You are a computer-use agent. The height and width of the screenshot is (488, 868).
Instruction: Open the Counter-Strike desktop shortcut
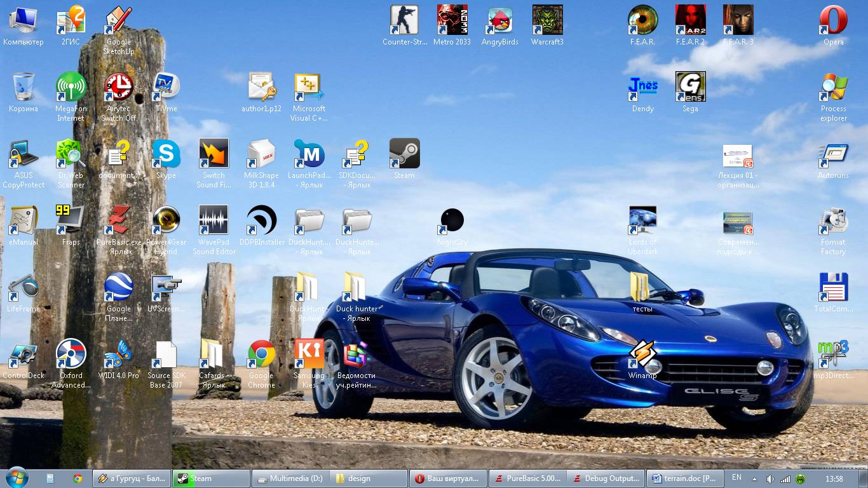404,21
